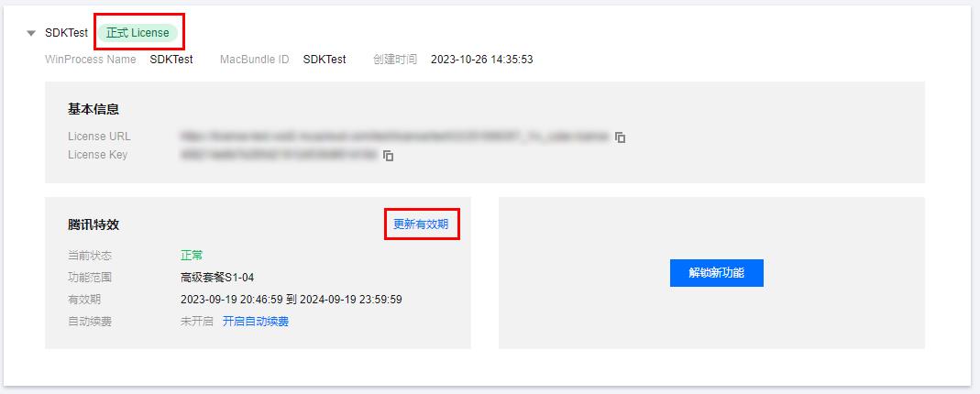980x394 pixels.
Task: Collapse the SDKTest license section
Action: (x=31, y=33)
